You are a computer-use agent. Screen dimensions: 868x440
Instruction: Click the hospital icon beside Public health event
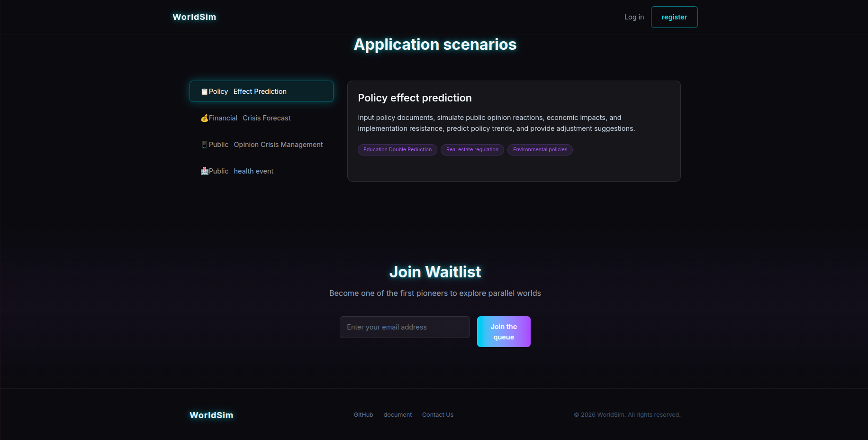204,171
